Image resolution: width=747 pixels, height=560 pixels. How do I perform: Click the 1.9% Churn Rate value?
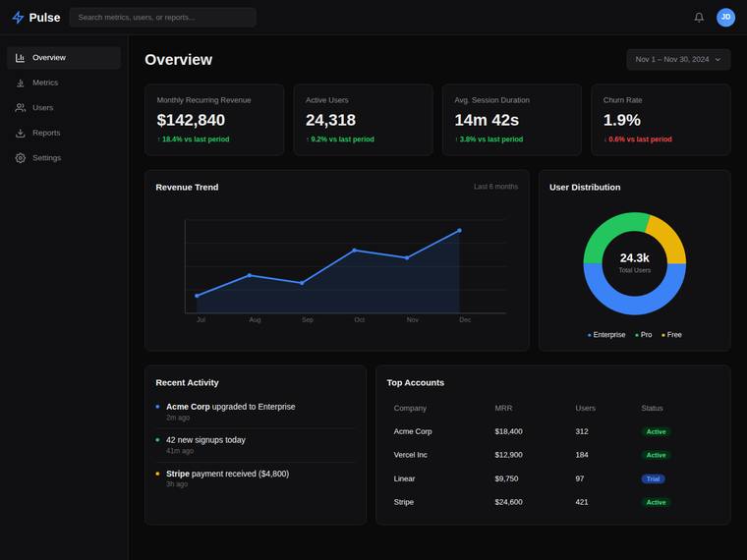[x=622, y=120]
